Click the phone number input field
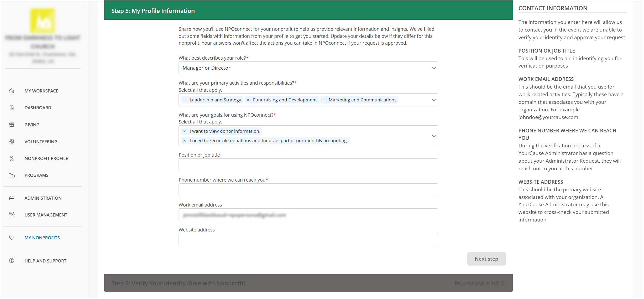 (308, 190)
